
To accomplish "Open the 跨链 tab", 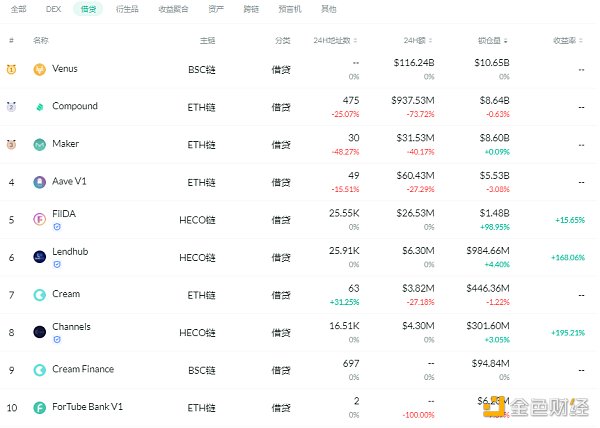I will (251, 9).
